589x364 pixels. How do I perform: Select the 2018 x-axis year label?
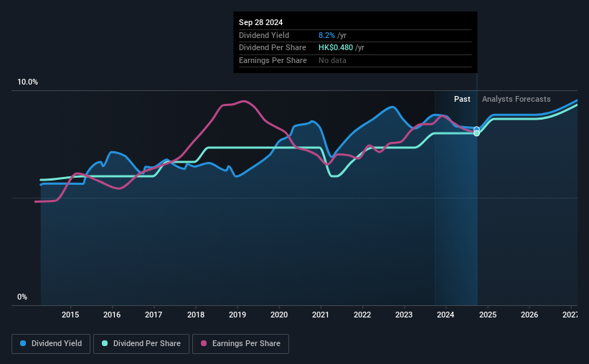click(196, 315)
